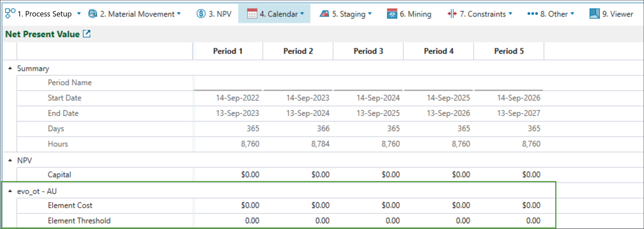Viewport: 644px width, 229px height.
Task: Collapse the evo_ot - AU section
Action: tap(10, 191)
